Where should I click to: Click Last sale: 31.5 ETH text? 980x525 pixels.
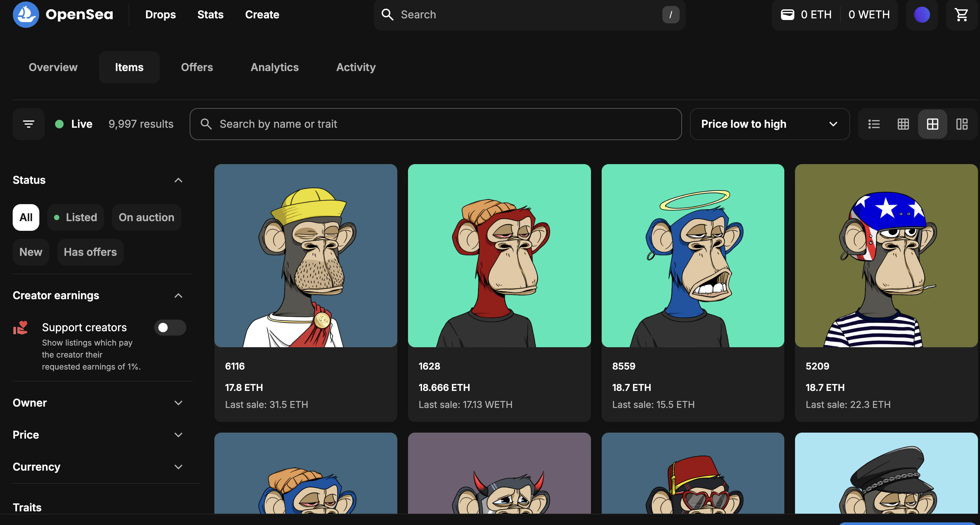pos(266,404)
